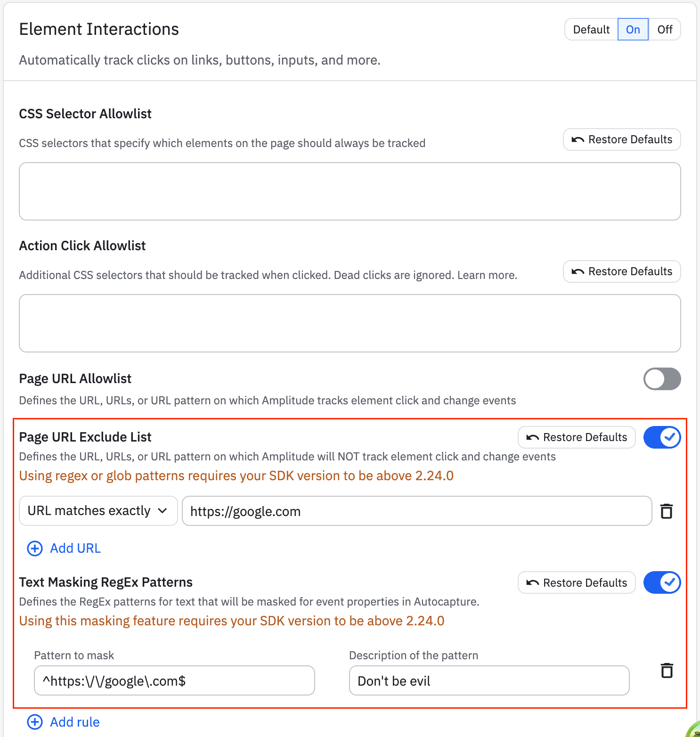This screenshot has width=700, height=737.
Task: Restore defaults for Action Click Allowlist
Action: [622, 271]
